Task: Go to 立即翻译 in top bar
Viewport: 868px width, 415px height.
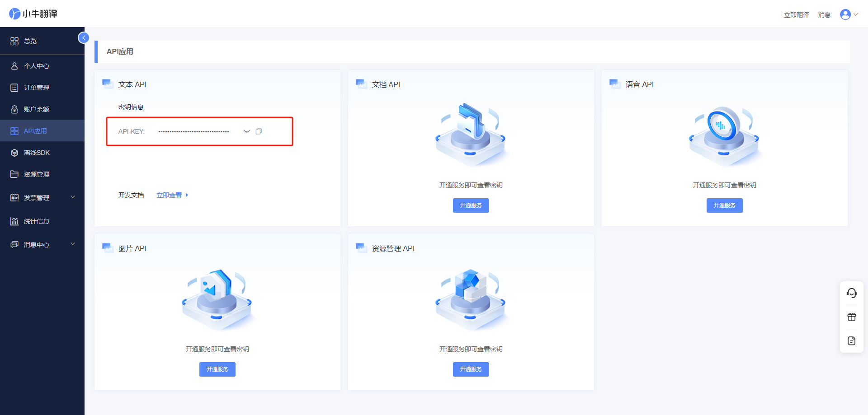Action: [x=796, y=14]
